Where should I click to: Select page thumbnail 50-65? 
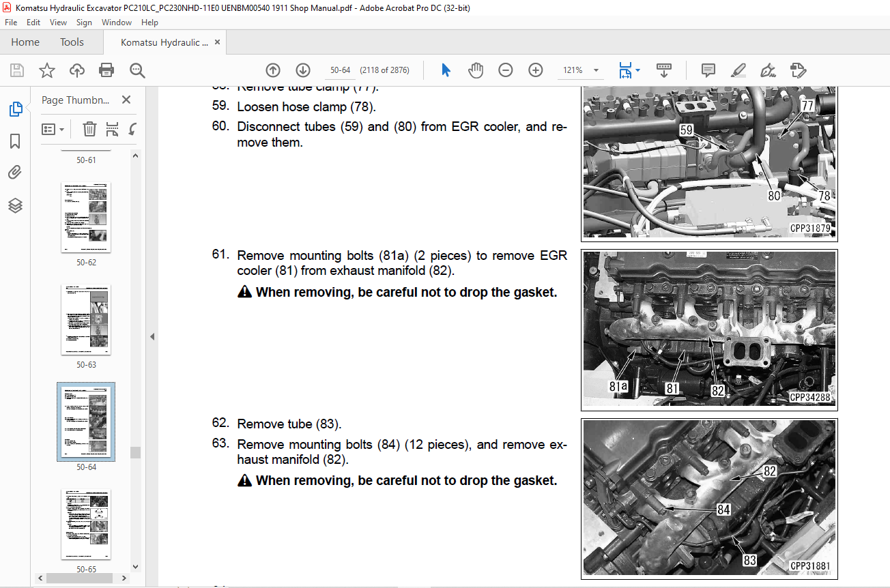click(x=86, y=525)
